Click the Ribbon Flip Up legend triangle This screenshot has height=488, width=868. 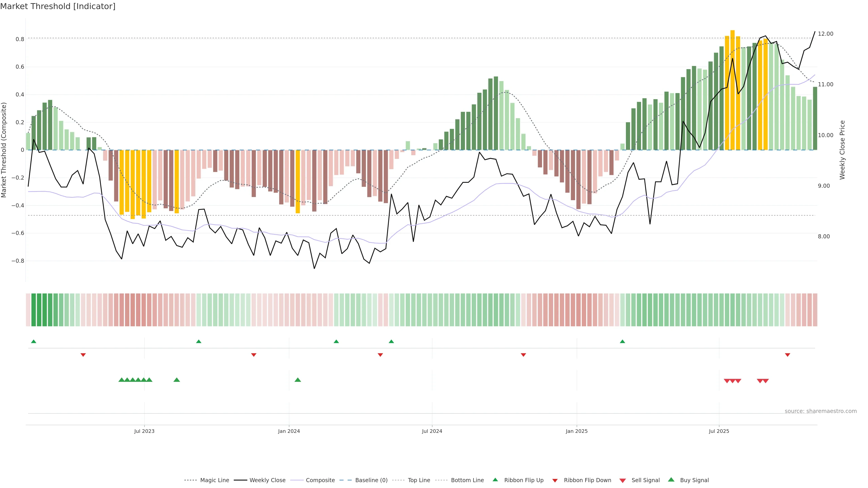(x=495, y=480)
